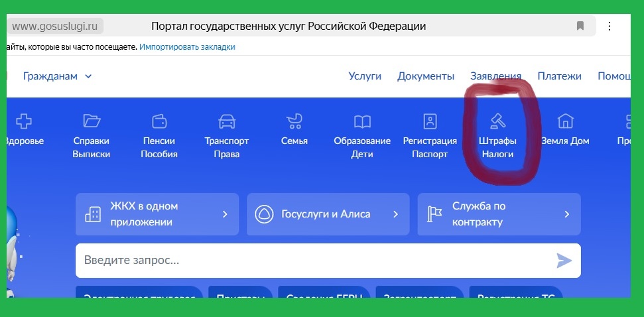
Task: Open the Здоровье health category icon
Action: click(x=24, y=121)
